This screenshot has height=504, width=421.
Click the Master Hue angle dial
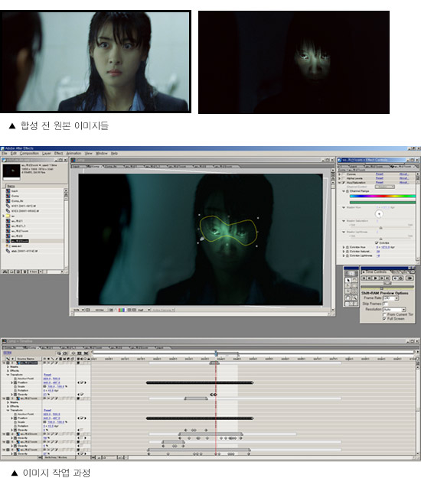point(379,214)
